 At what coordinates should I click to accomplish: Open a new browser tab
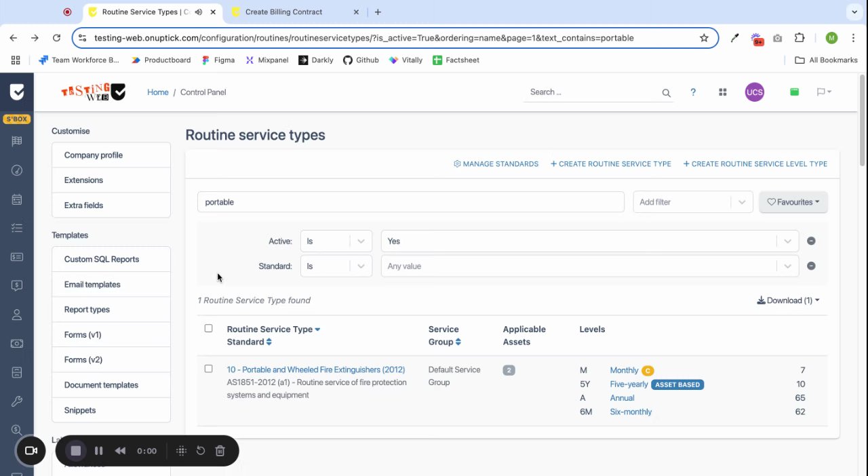pos(378,12)
